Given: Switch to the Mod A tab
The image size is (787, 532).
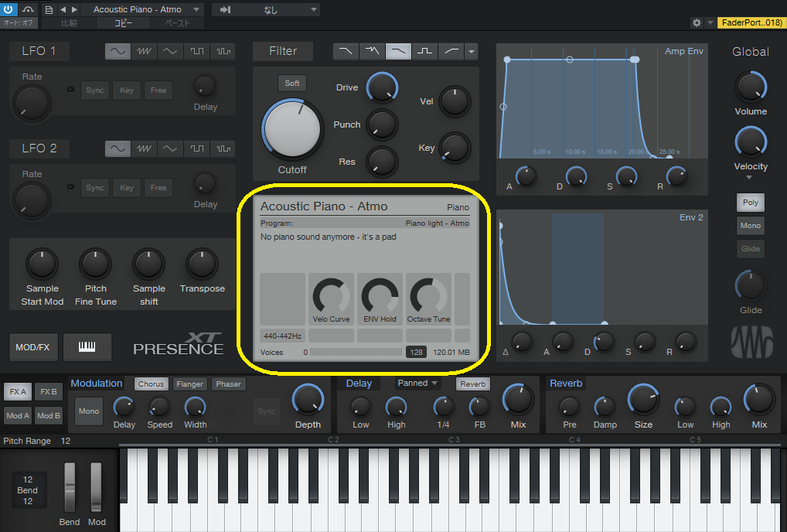Looking at the screenshot, I should click(x=18, y=415).
